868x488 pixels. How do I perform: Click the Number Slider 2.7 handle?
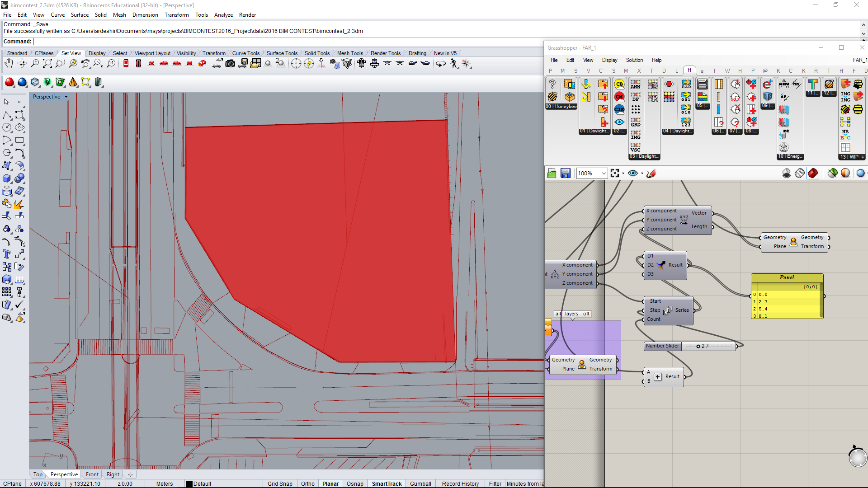click(698, 346)
